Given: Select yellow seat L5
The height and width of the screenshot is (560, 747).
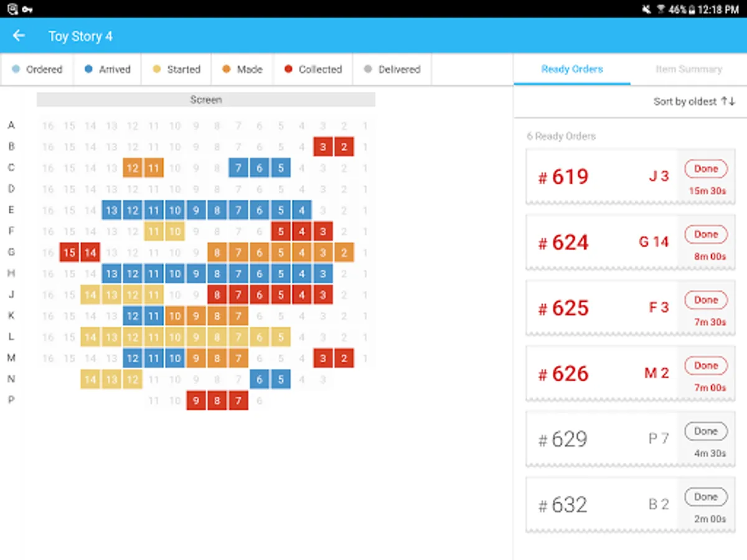Looking at the screenshot, I should (x=281, y=337).
